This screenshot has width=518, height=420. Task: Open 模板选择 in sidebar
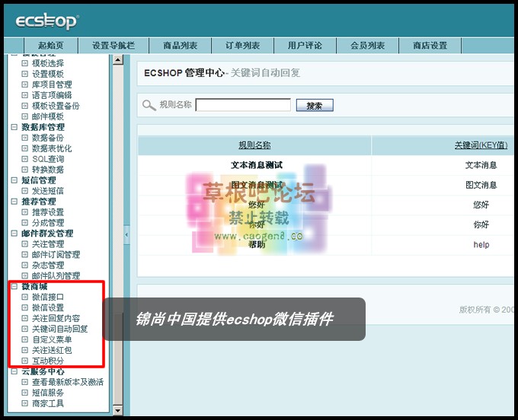point(48,63)
